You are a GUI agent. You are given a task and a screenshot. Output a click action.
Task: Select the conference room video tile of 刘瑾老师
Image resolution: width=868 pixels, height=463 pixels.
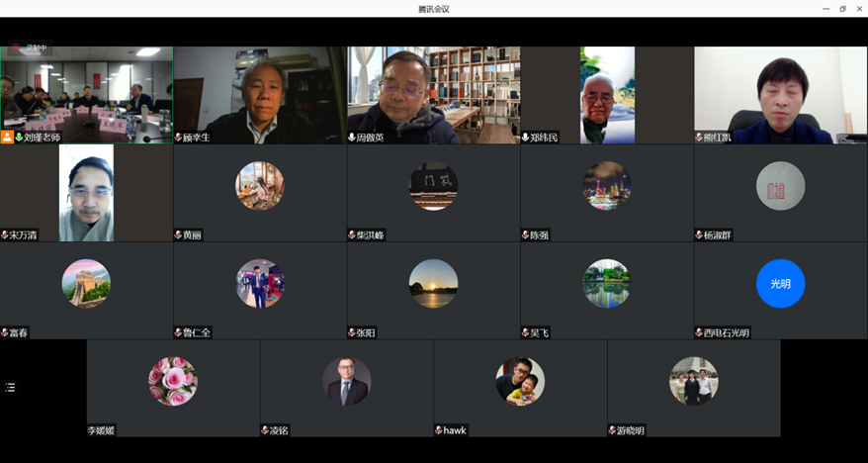tap(86, 91)
